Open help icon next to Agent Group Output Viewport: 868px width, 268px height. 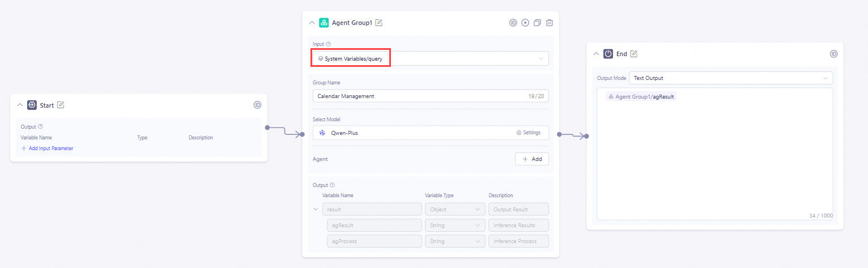click(333, 185)
